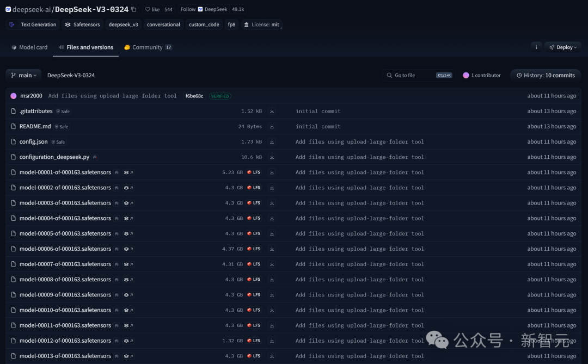Expand the License: mit tag
The height and width of the screenshot is (364, 588).
click(261, 24)
